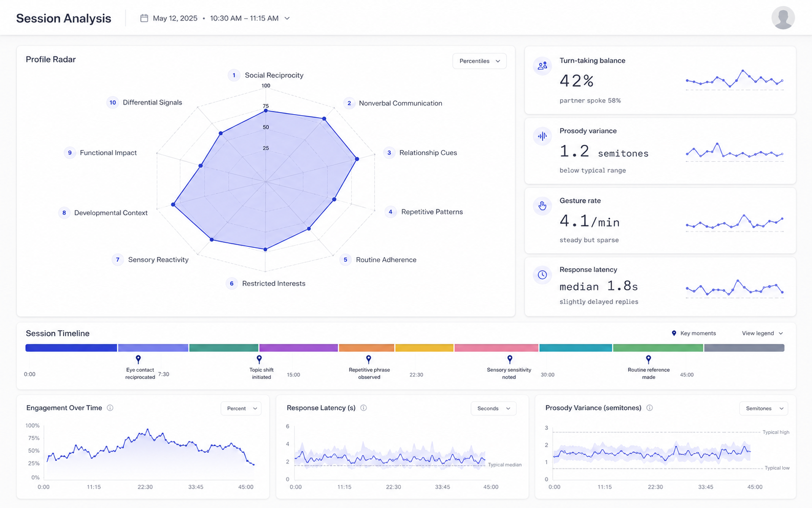The width and height of the screenshot is (812, 508).
Task: Click the Turn-taking balance people icon
Action: point(542,66)
